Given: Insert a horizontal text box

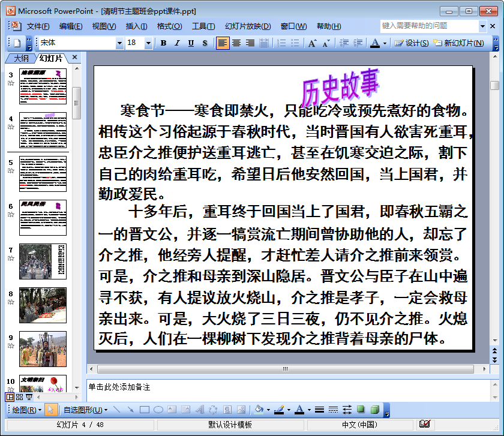Looking at the screenshot, I should (172, 410).
